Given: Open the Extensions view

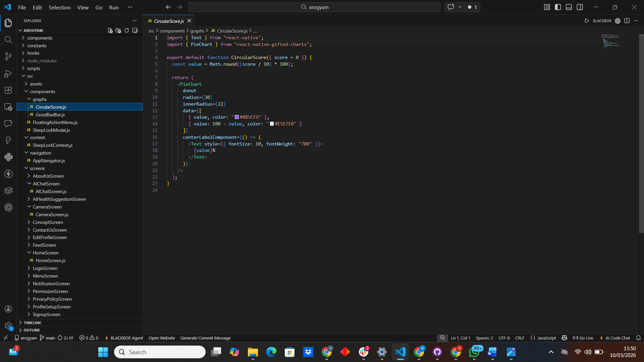Looking at the screenshot, I should (8, 90).
